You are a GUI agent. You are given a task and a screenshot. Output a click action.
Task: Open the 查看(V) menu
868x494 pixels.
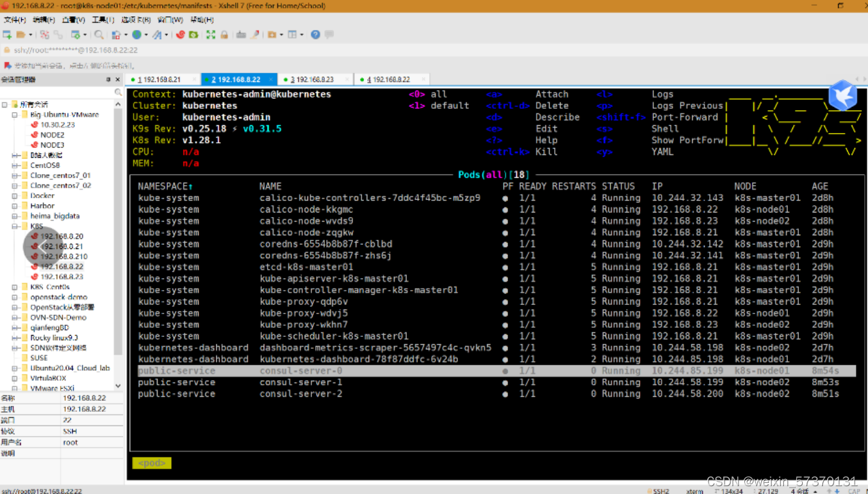pyautogui.click(x=74, y=20)
